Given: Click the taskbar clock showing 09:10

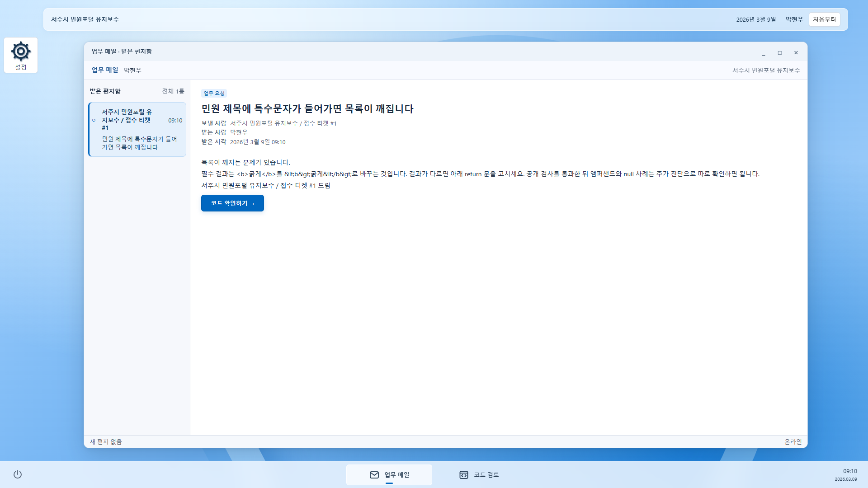Looking at the screenshot, I should point(850,471).
